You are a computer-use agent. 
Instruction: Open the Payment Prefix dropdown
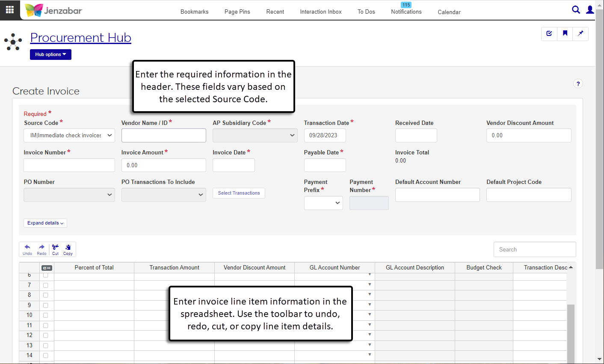coord(323,203)
